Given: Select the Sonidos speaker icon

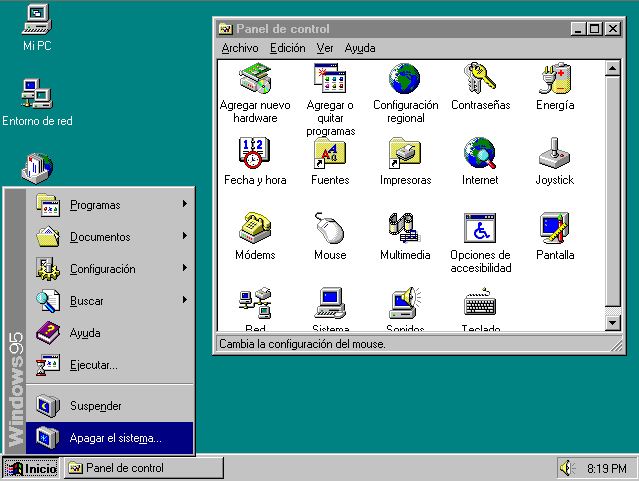Looking at the screenshot, I should [405, 303].
